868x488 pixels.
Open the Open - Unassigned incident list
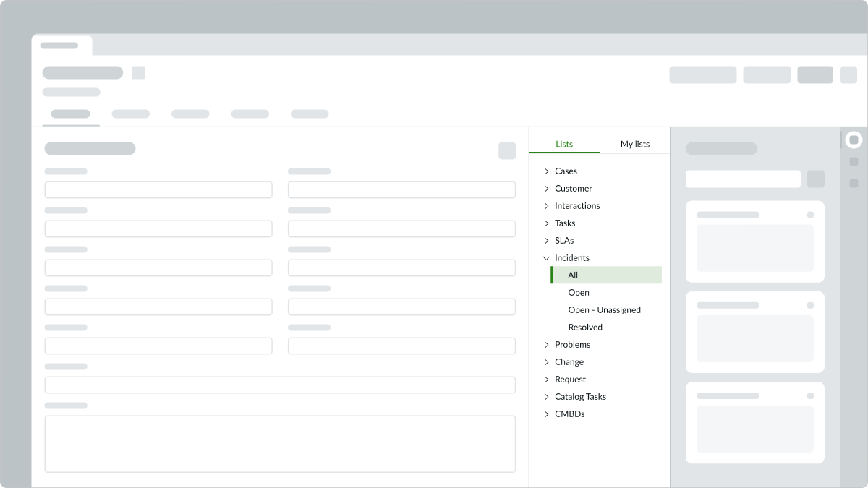[x=605, y=309]
